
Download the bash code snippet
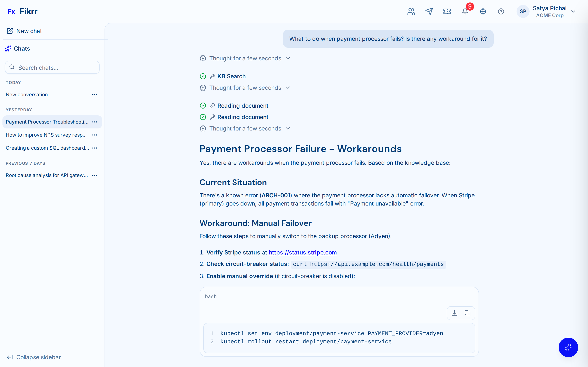coord(454,313)
